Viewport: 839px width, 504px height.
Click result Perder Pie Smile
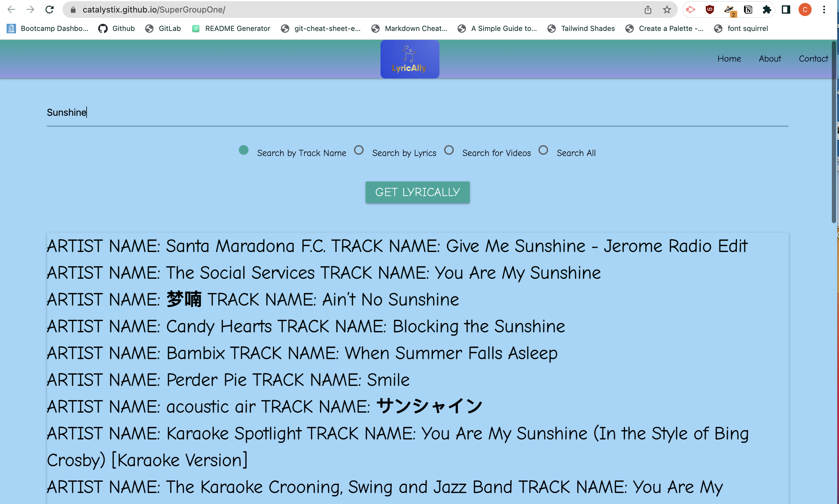228,380
